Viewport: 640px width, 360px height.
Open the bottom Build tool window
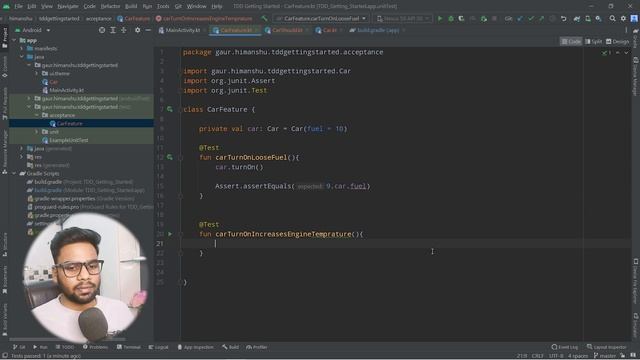click(x=231, y=347)
